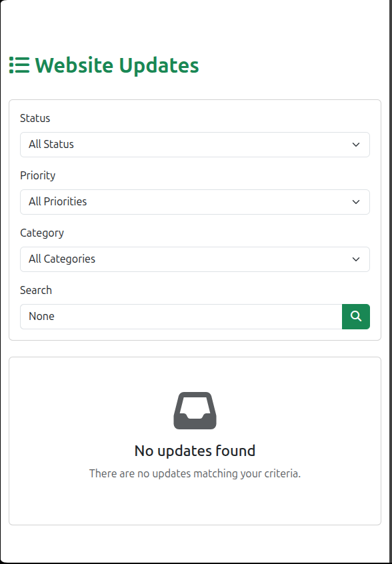Select the chevron on the All Status dropdown
This screenshot has height=564, width=392.
tap(357, 145)
